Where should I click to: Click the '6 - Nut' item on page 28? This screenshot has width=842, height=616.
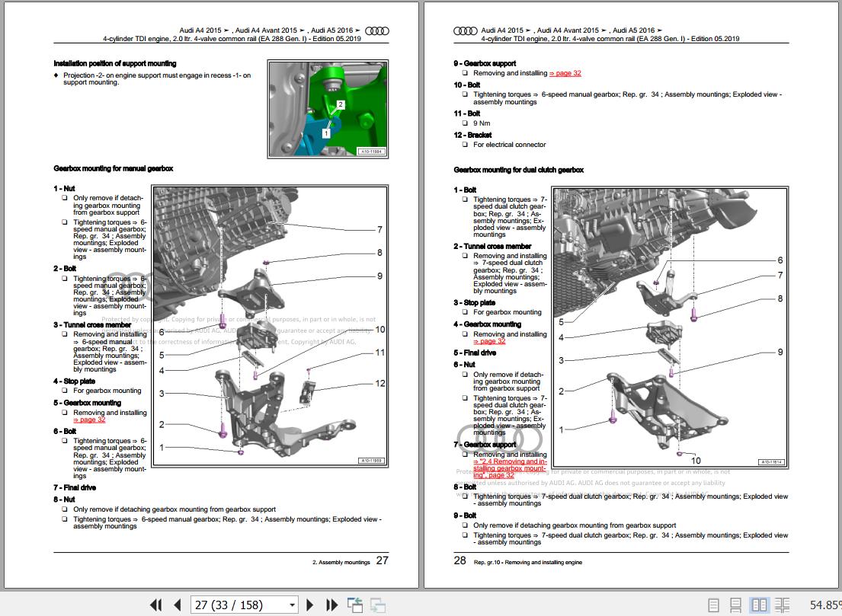click(x=465, y=364)
